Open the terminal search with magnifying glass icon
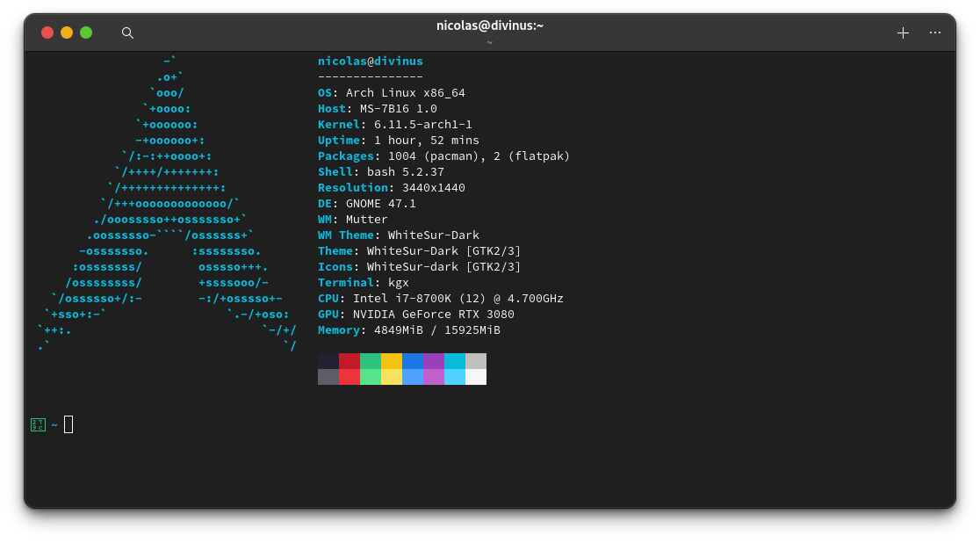 127,33
